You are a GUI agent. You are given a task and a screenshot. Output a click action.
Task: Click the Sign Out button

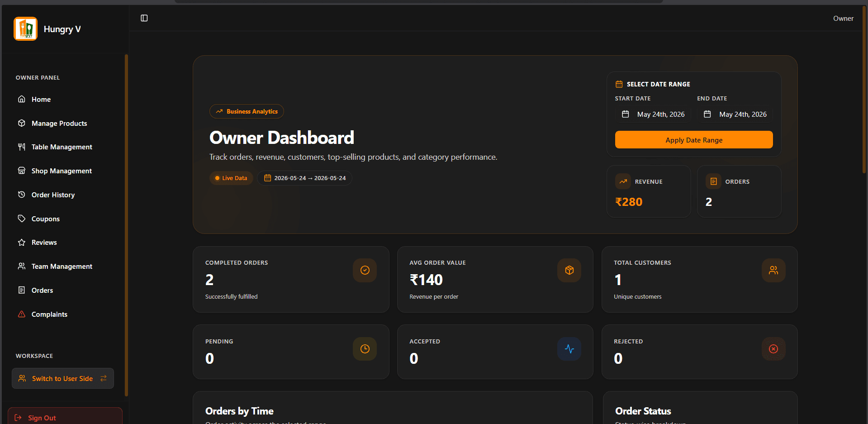(x=65, y=416)
